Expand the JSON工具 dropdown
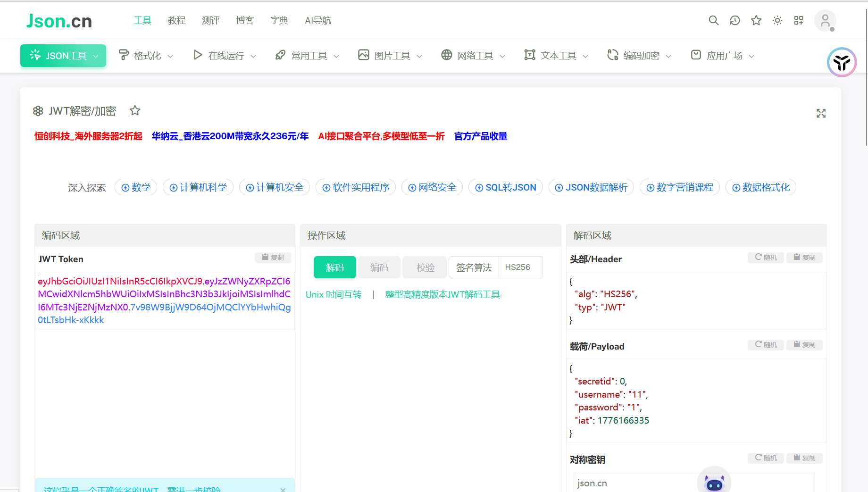The width and height of the screenshot is (868, 492). pyautogui.click(x=63, y=56)
